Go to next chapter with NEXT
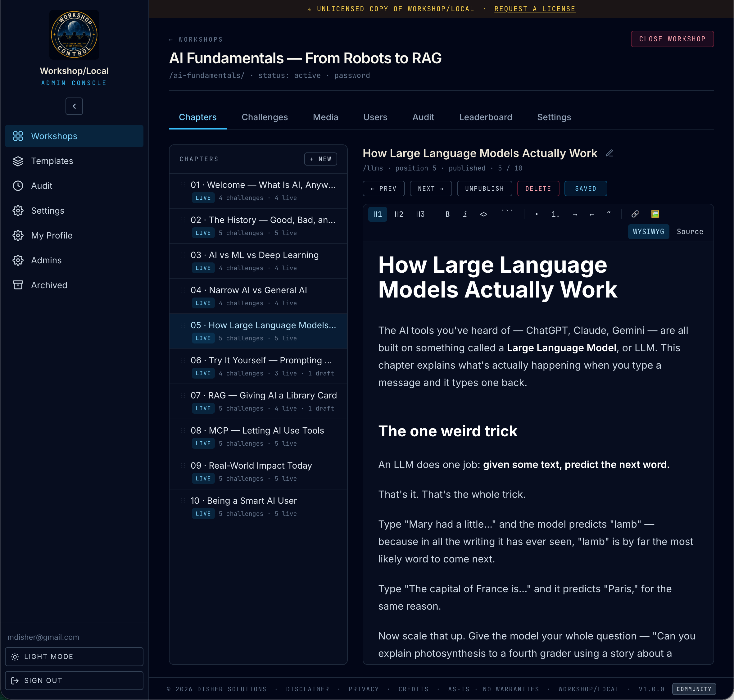734x700 pixels. pyautogui.click(x=430, y=189)
